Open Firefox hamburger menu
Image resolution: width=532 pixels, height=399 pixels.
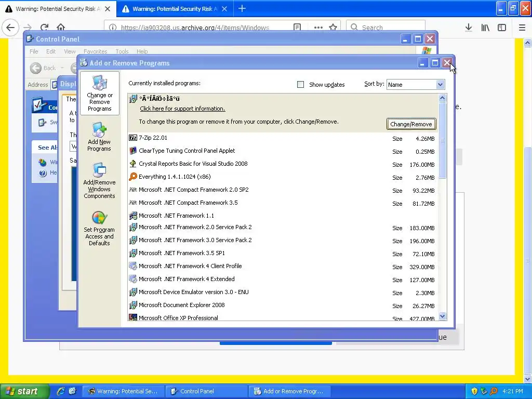pyautogui.click(x=522, y=28)
